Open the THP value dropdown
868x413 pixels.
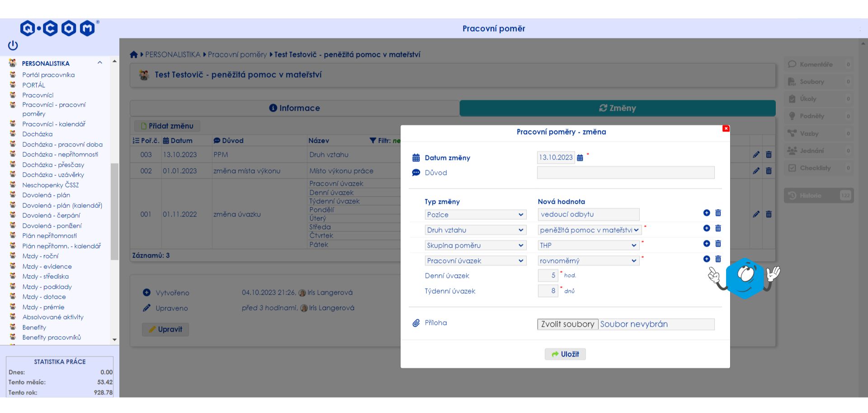click(589, 245)
